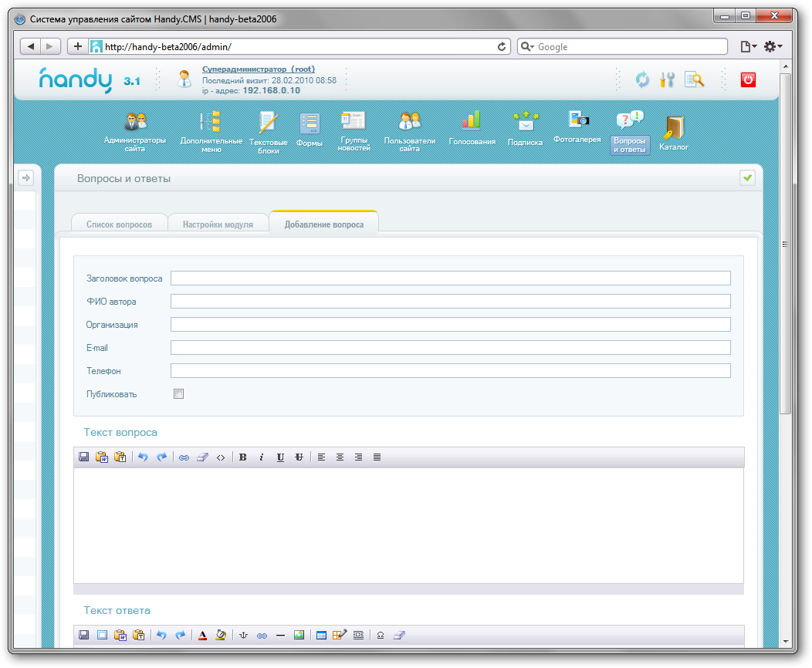Click the Суперадминистратор (root) link
812x668 pixels.
pyautogui.click(x=258, y=69)
